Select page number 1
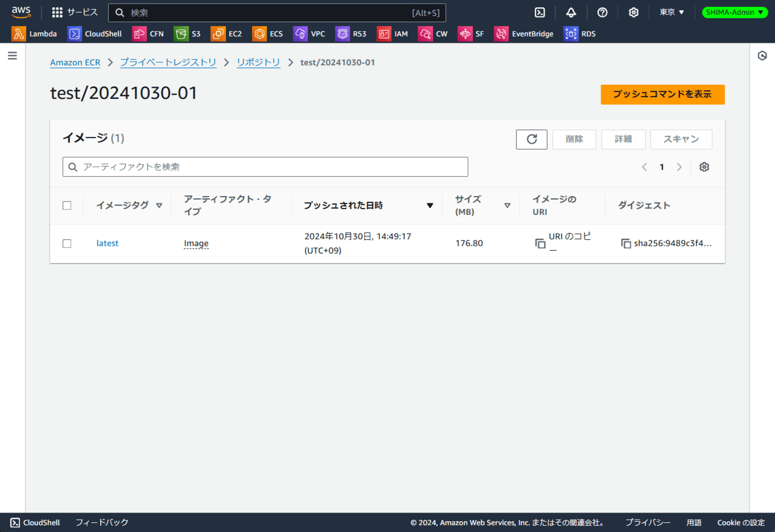The width and height of the screenshot is (775, 532). [x=662, y=167]
